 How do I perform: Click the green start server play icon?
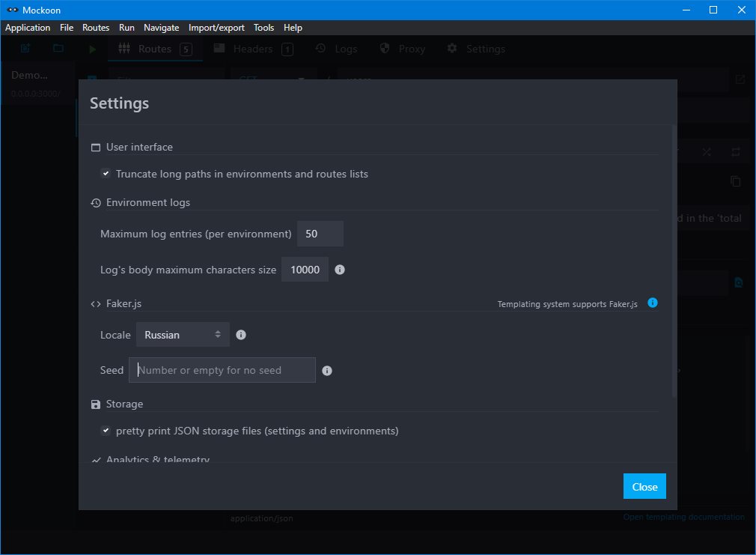(92, 49)
